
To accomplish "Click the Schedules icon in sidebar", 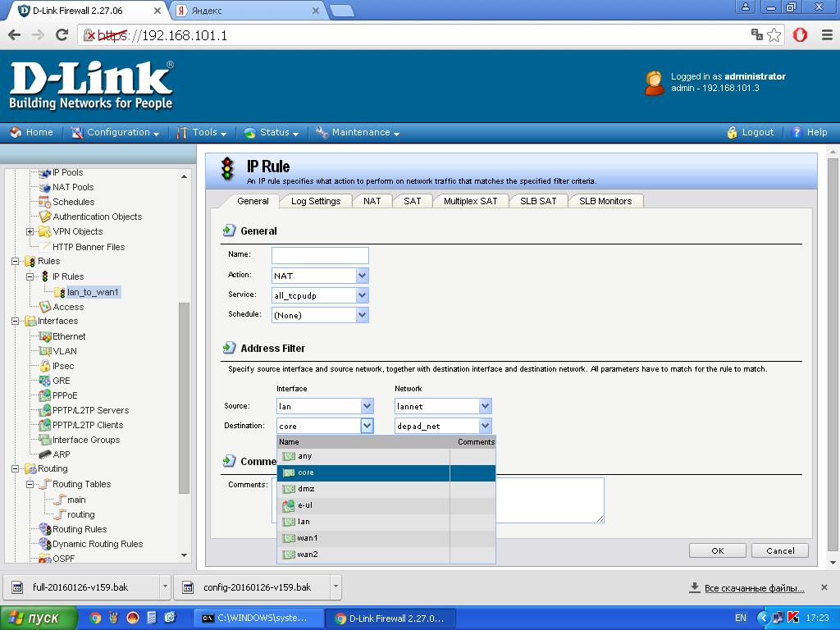I will (x=45, y=202).
